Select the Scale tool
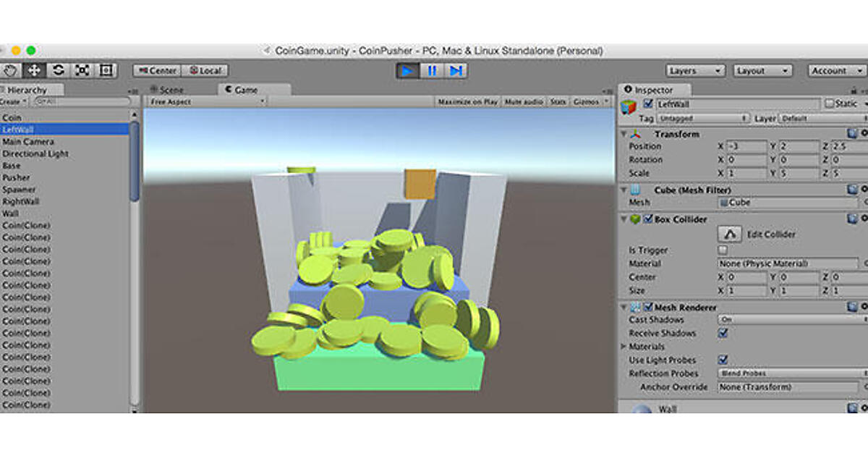868x456 pixels. (82, 70)
